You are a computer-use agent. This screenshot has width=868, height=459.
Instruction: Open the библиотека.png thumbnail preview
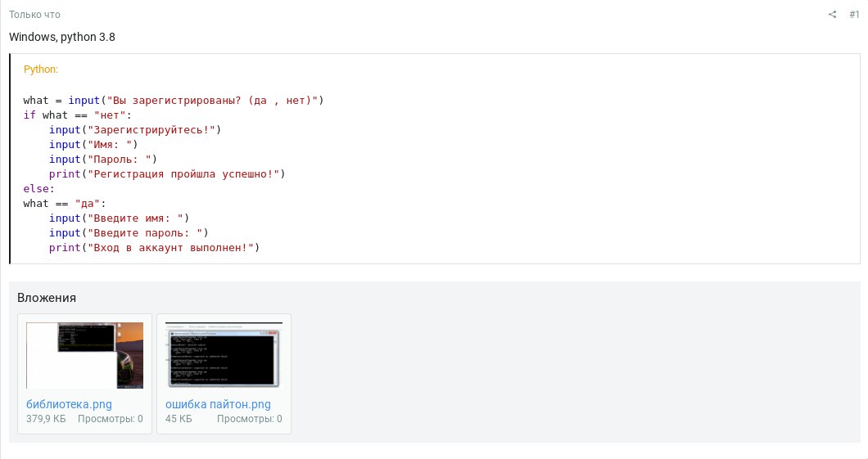coord(84,355)
